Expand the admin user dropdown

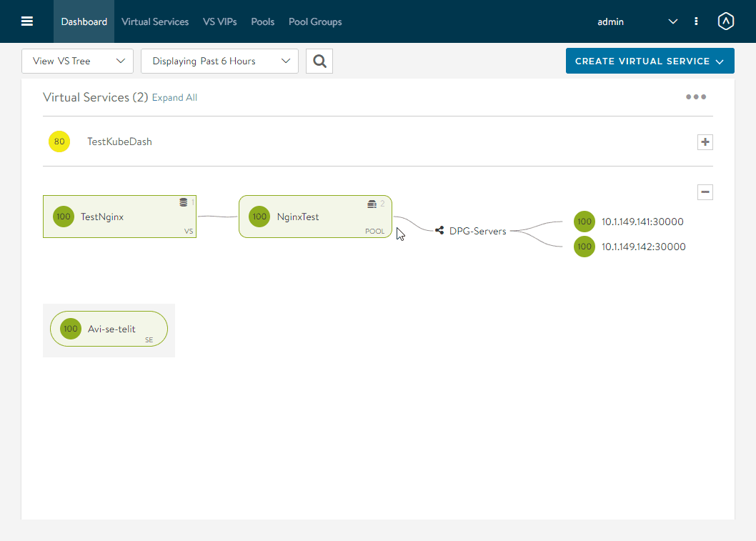672,21
